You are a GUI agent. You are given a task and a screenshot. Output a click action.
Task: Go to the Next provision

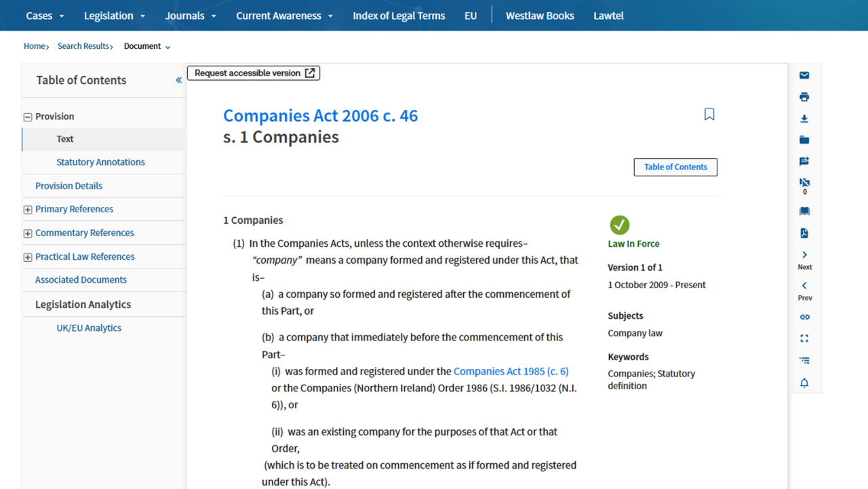pos(804,259)
